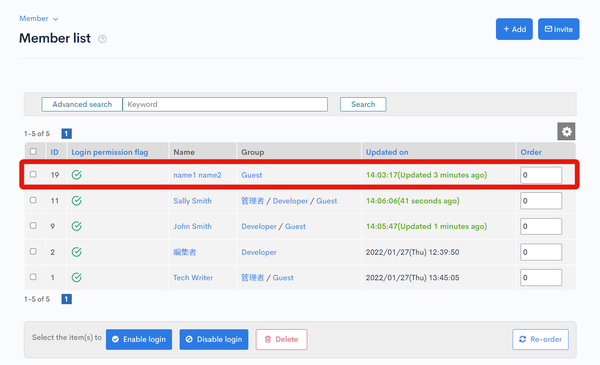Viewport: 600px width, 365px height.
Task: Click the Order field for Sally Smith
Action: point(541,201)
